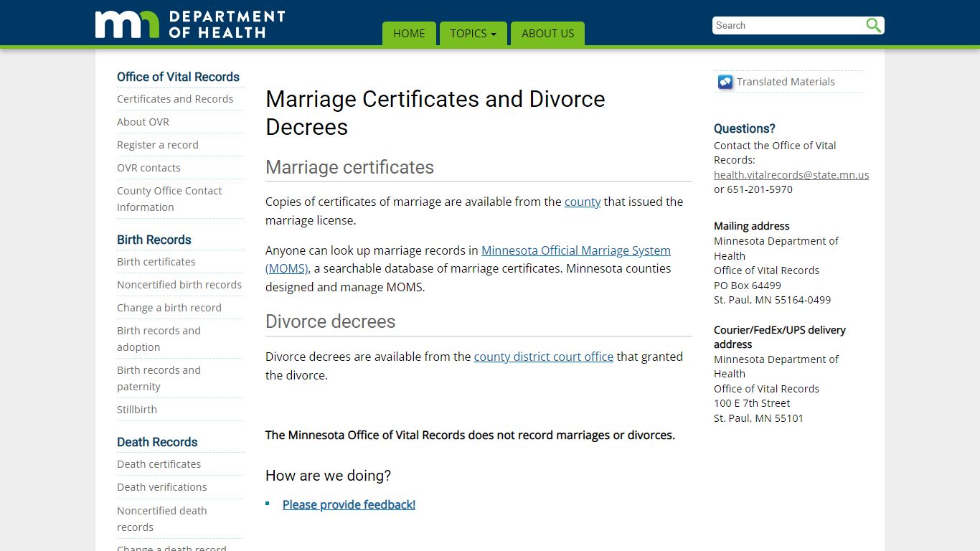
Task: Open Birth certificates page
Action: point(156,262)
